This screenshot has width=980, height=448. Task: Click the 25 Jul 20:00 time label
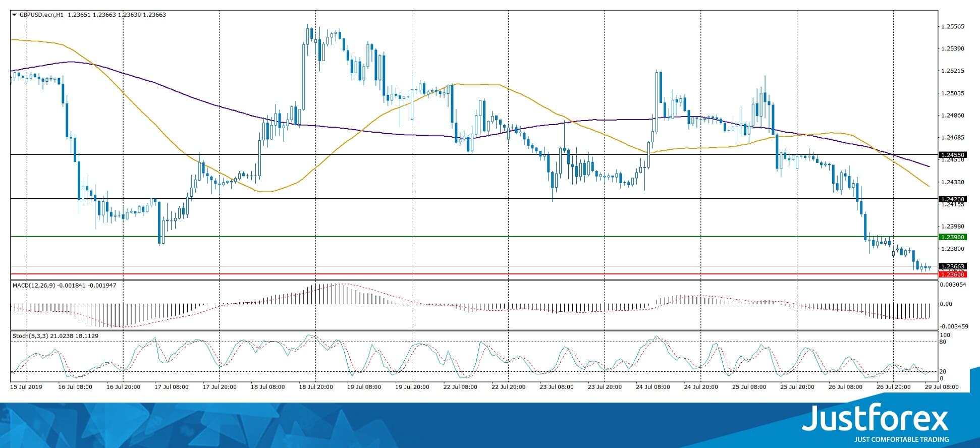(797, 387)
